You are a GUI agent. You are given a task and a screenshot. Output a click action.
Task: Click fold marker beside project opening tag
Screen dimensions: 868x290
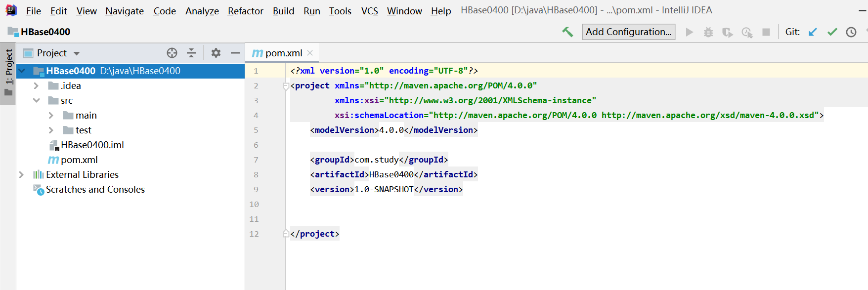[286, 86]
